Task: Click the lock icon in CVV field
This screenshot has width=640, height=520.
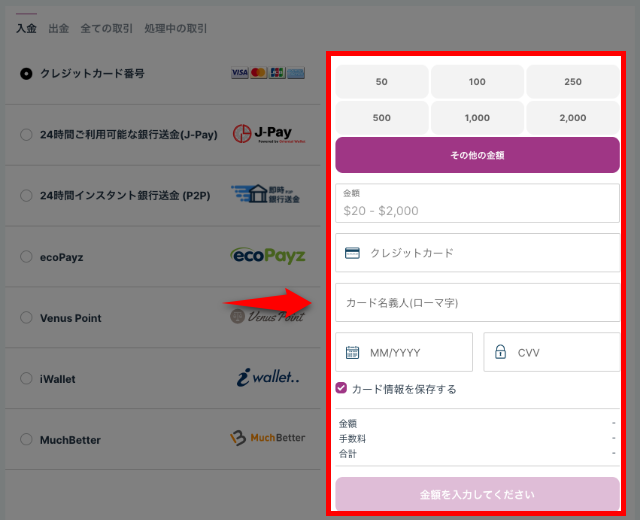Action: (x=500, y=353)
